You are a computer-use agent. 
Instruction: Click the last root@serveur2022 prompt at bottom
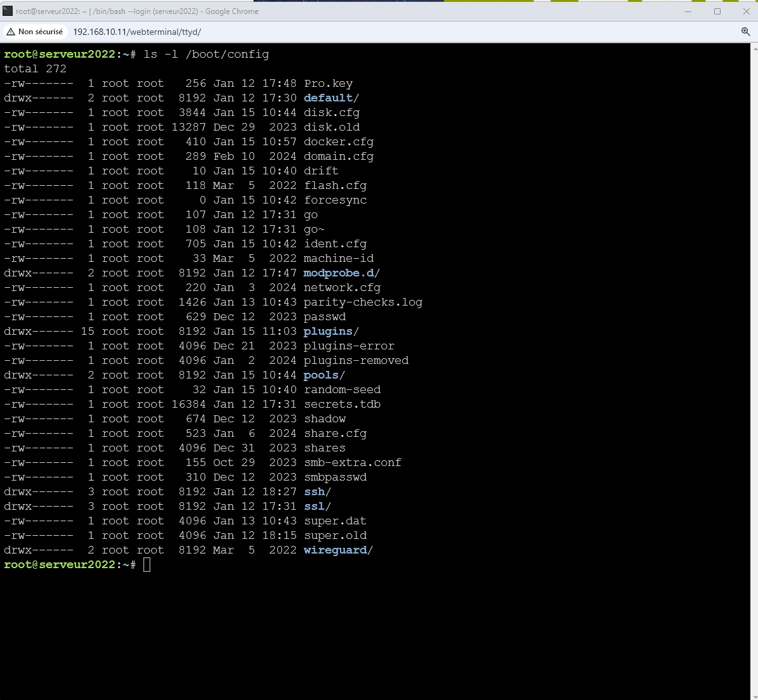70,564
